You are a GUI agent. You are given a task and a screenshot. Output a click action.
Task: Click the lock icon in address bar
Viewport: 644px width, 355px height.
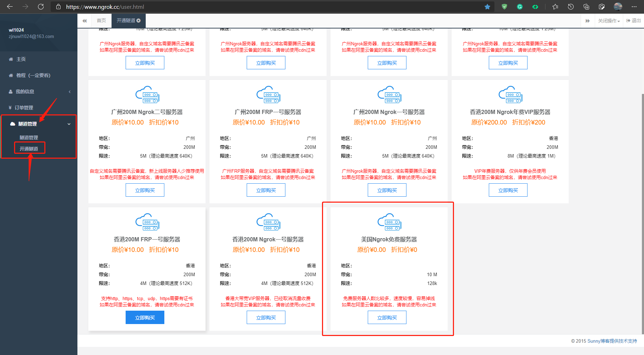58,7
